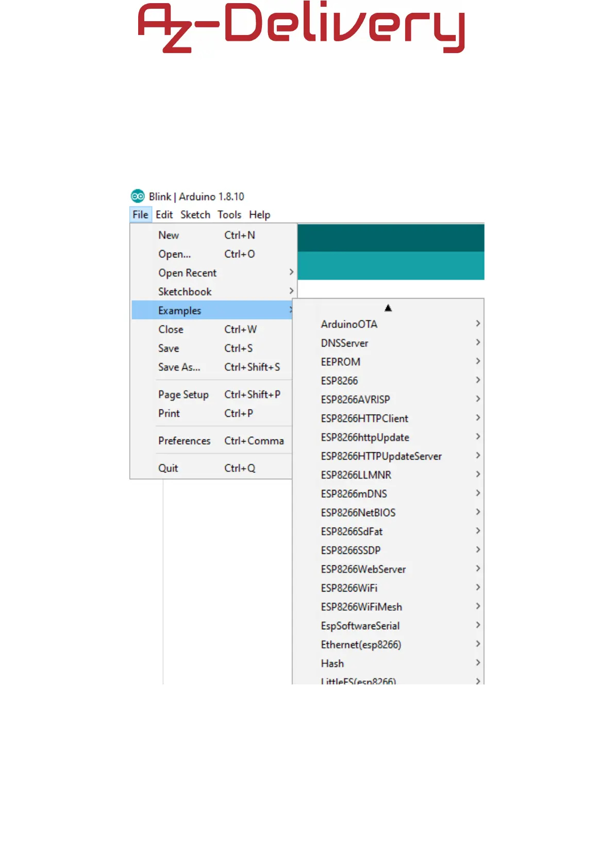Open ESP8266WebServer examples entry
614x868 pixels.
point(388,569)
